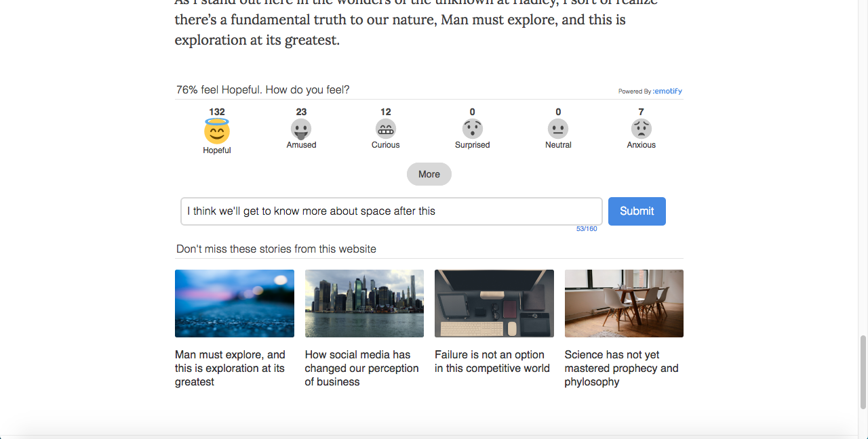Submit your comment about space

636,211
